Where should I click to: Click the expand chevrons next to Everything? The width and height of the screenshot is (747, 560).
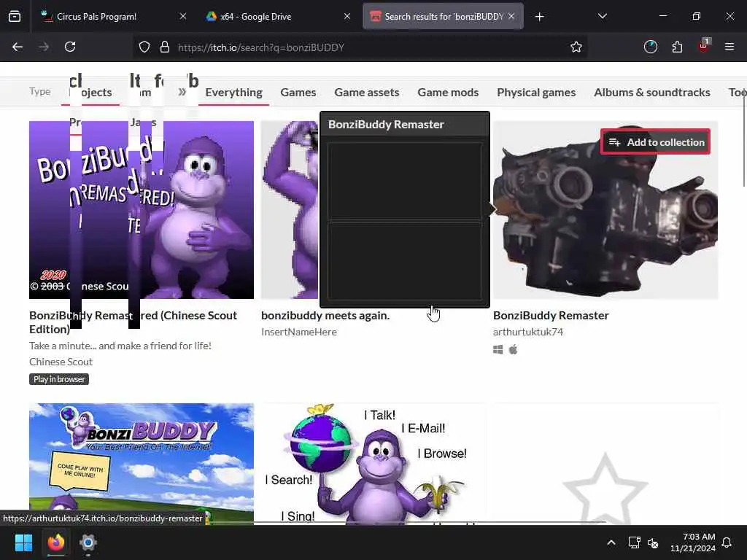[x=182, y=91]
